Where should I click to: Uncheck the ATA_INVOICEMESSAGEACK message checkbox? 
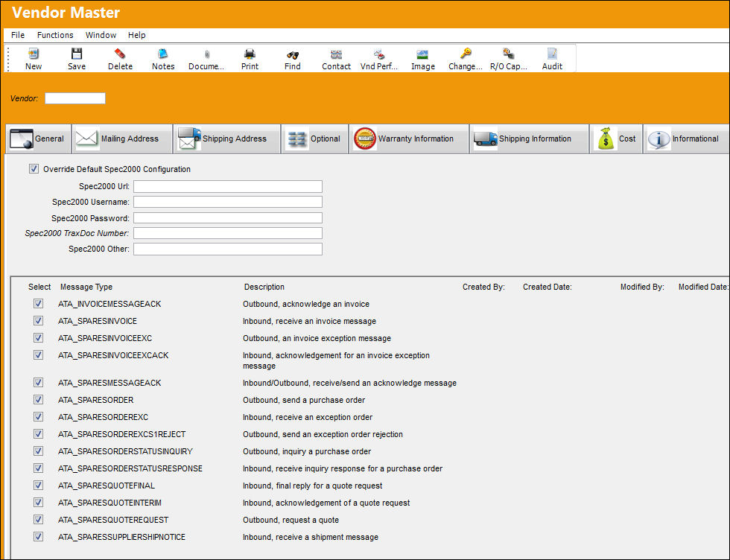[38, 304]
